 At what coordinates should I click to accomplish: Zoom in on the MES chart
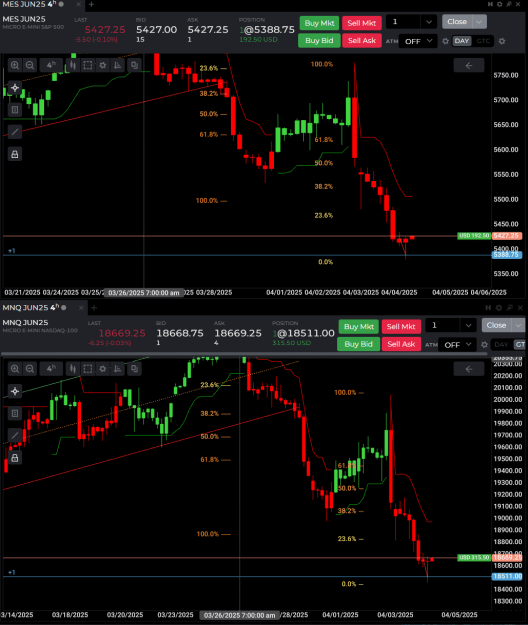(x=15, y=65)
